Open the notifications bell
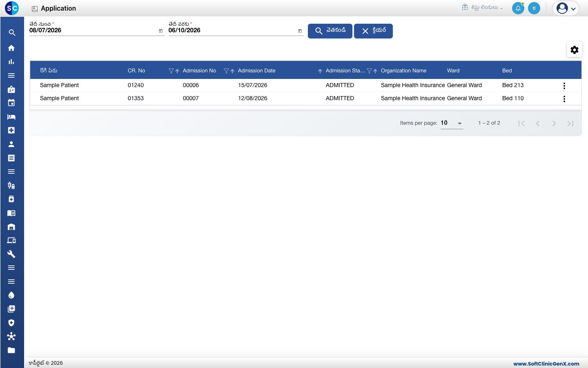This screenshot has height=368, width=588. pos(518,8)
